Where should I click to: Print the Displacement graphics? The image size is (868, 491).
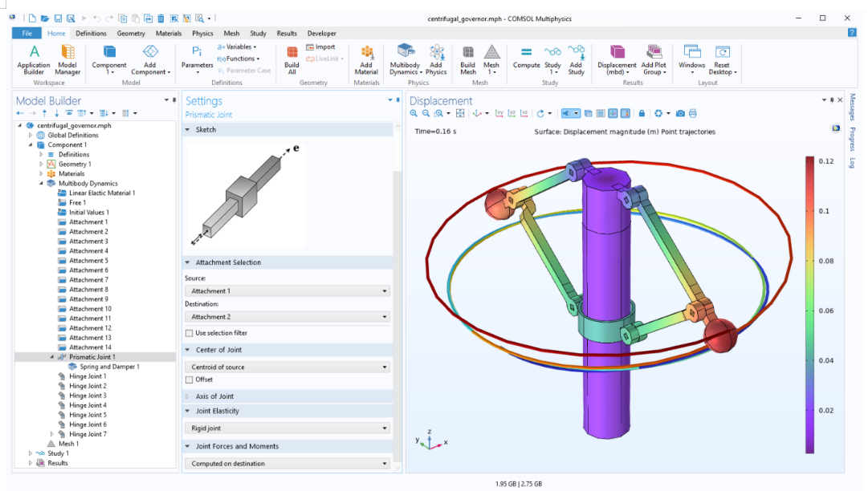click(x=692, y=113)
